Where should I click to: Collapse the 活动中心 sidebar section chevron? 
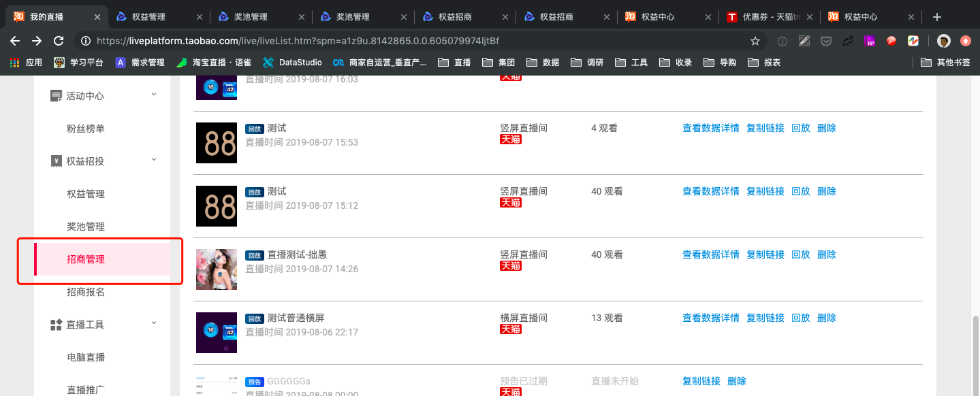pos(154,94)
